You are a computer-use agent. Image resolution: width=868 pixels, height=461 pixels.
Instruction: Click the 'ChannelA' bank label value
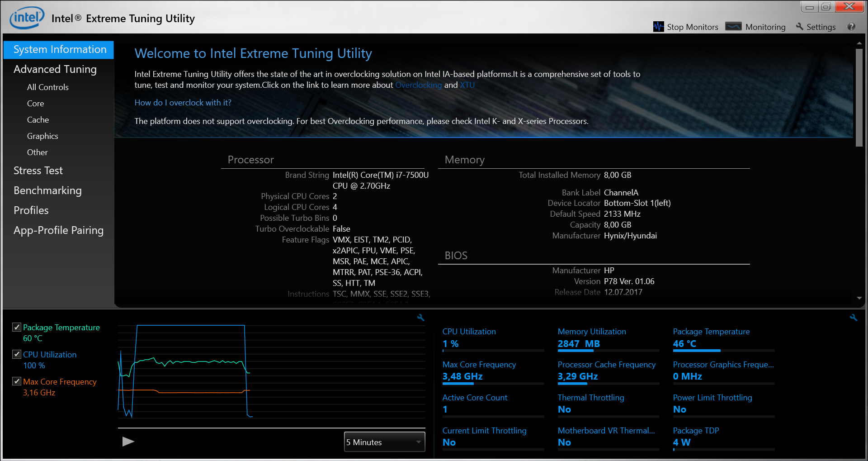(x=621, y=193)
